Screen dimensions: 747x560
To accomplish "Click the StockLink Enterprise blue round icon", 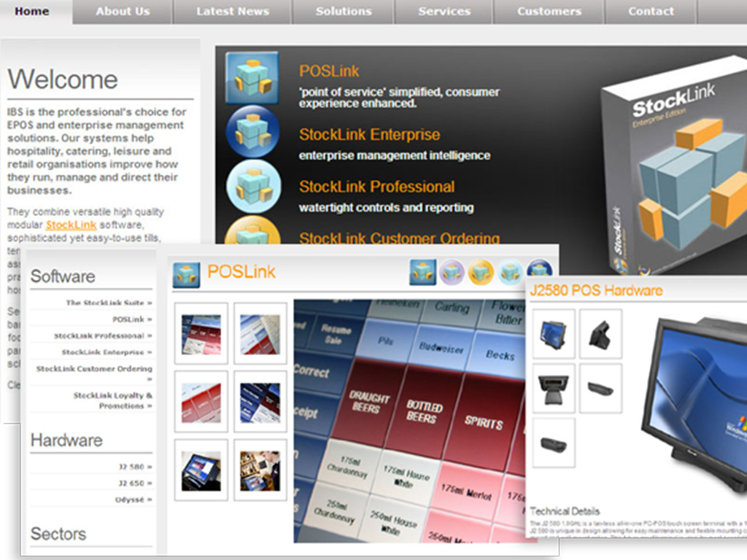I will [x=252, y=131].
